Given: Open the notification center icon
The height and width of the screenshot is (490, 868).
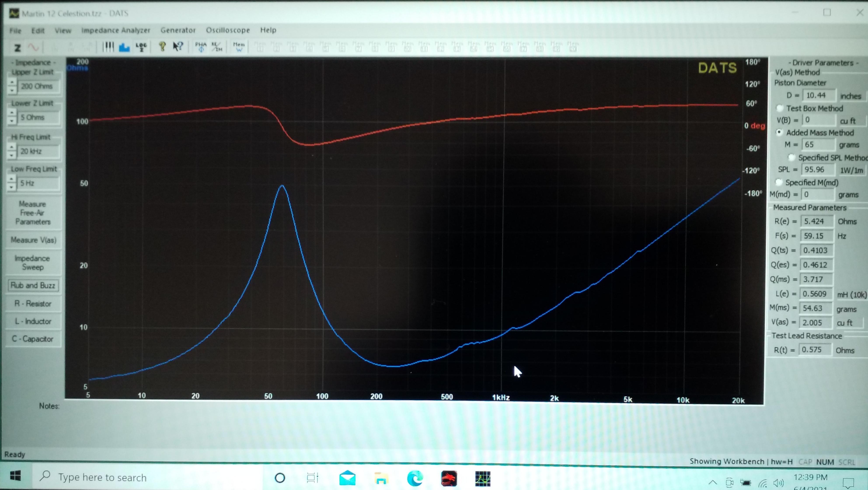Looking at the screenshot, I should coord(849,483).
